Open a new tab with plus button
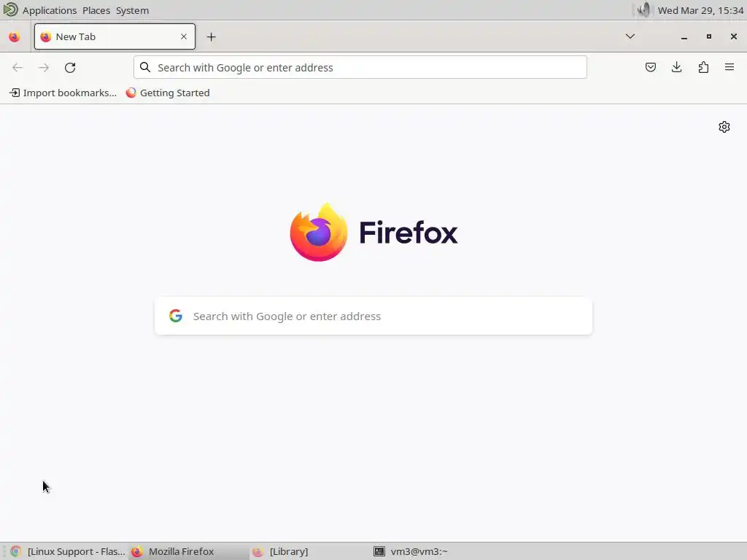The height and width of the screenshot is (560, 747). pyautogui.click(x=211, y=36)
